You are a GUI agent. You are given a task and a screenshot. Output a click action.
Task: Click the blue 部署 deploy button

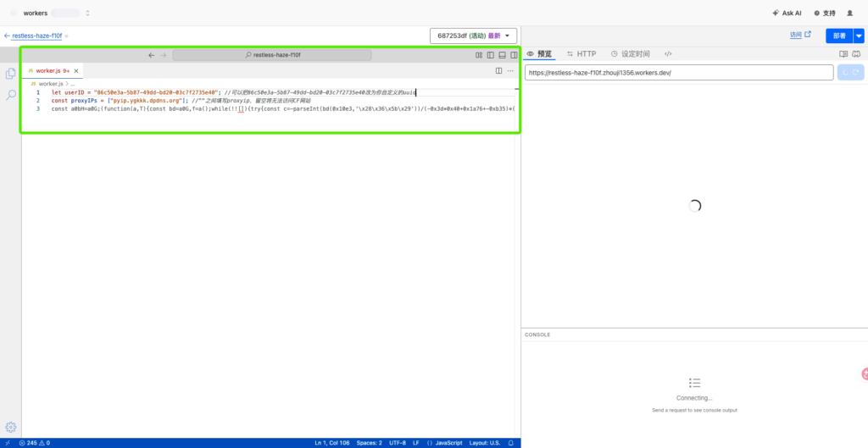[839, 36]
